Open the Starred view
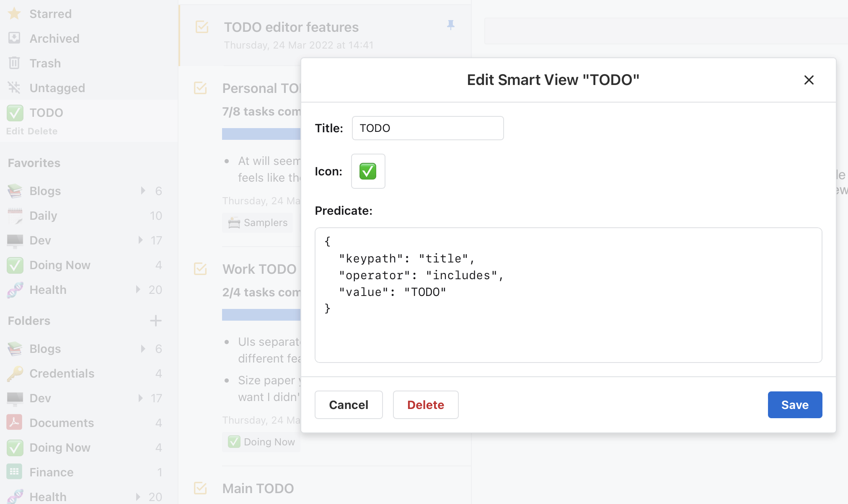848x504 pixels. point(50,14)
